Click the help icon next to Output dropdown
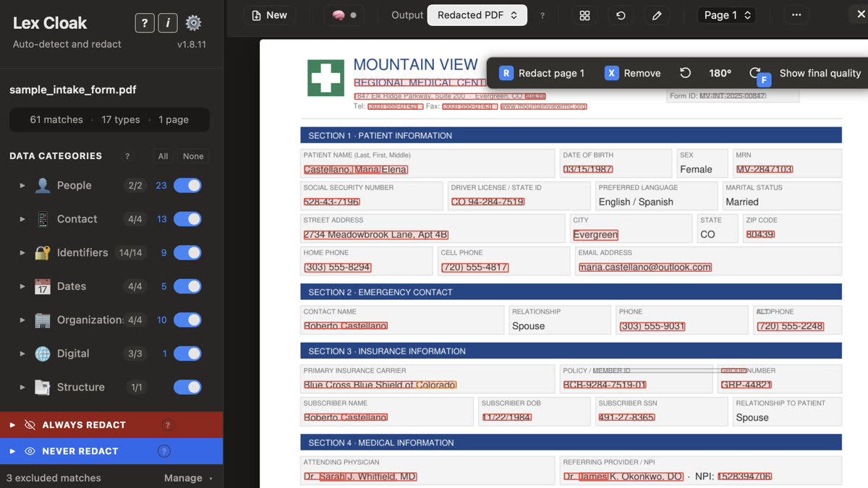Image resolution: width=868 pixels, height=488 pixels. point(542,15)
